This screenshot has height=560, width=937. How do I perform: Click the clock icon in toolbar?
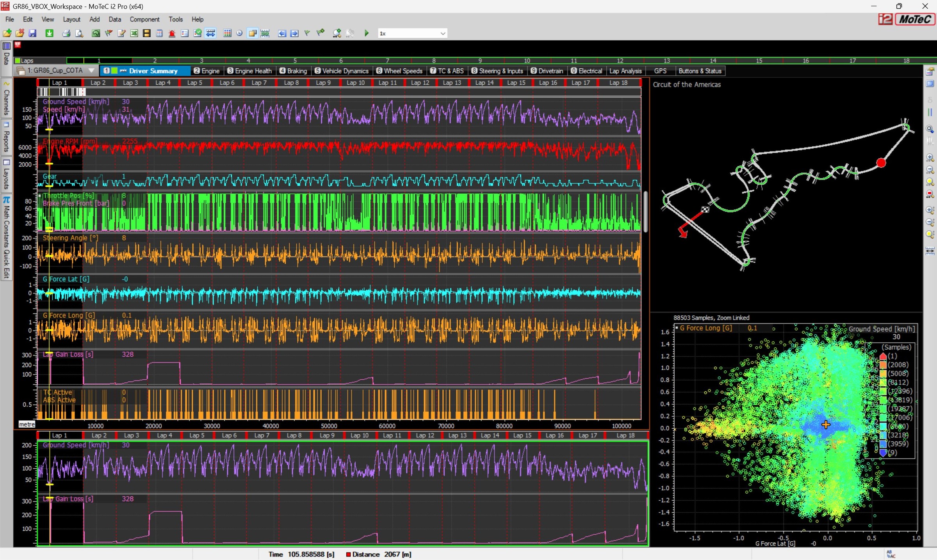pyautogui.click(x=239, y=33)
